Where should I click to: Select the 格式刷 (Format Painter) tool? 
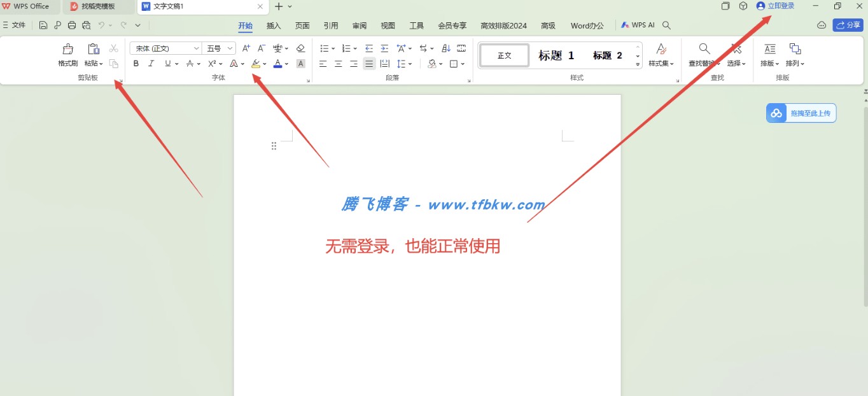[67, 54]
